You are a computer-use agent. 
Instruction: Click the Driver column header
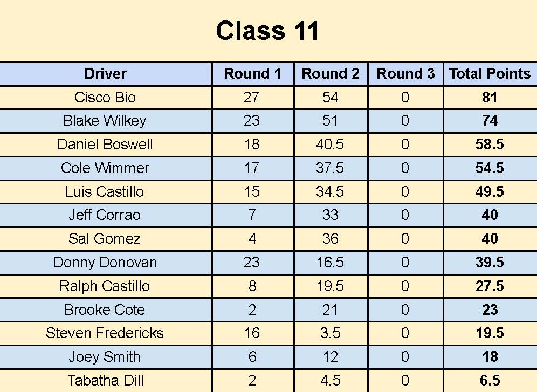pos(105,74)
